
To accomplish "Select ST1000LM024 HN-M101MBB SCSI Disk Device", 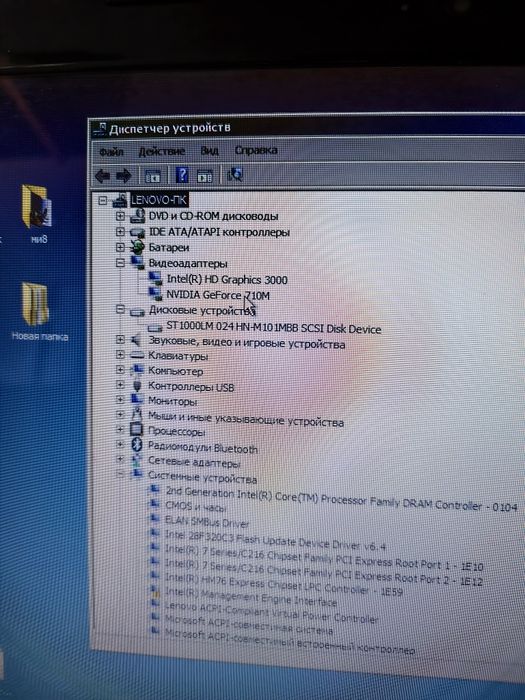I will point(273,328).
